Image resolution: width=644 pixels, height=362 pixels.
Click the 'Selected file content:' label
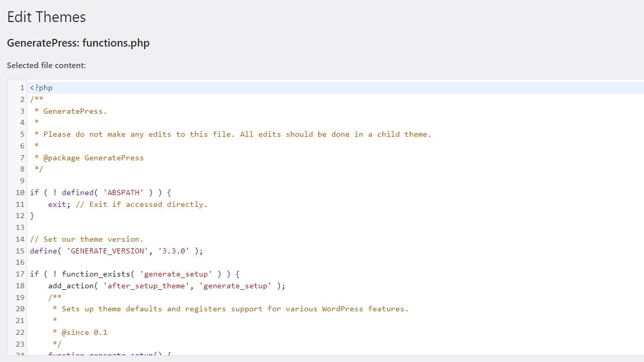tap(47, 66)
